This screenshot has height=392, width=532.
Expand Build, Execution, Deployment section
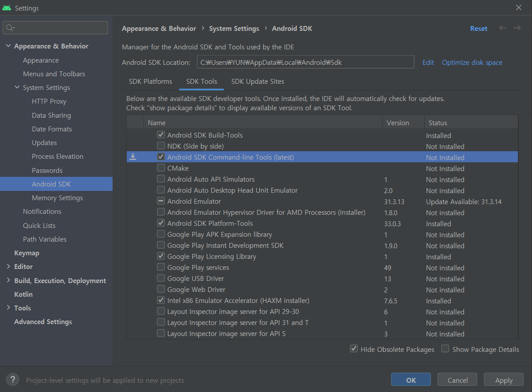(8, 280)
